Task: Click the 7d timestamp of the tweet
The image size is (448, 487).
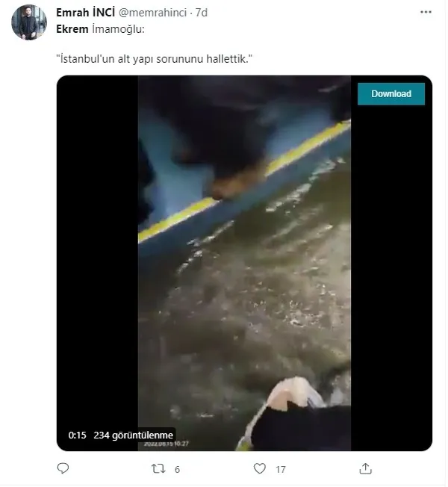Action: 201,13
